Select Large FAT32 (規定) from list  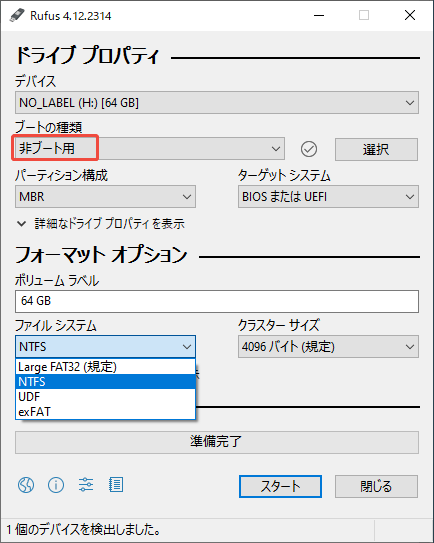[x=105, y=367]
